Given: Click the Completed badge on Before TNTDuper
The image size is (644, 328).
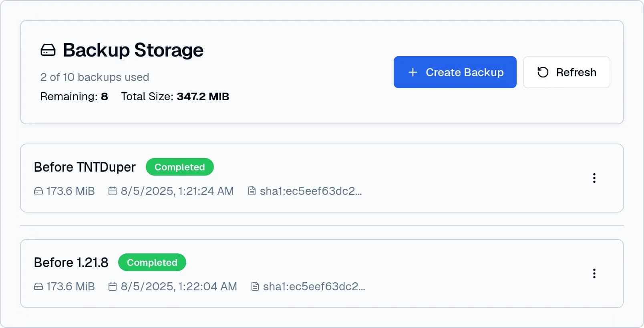Looking at the screenshot, I should [x=179, y=167].
